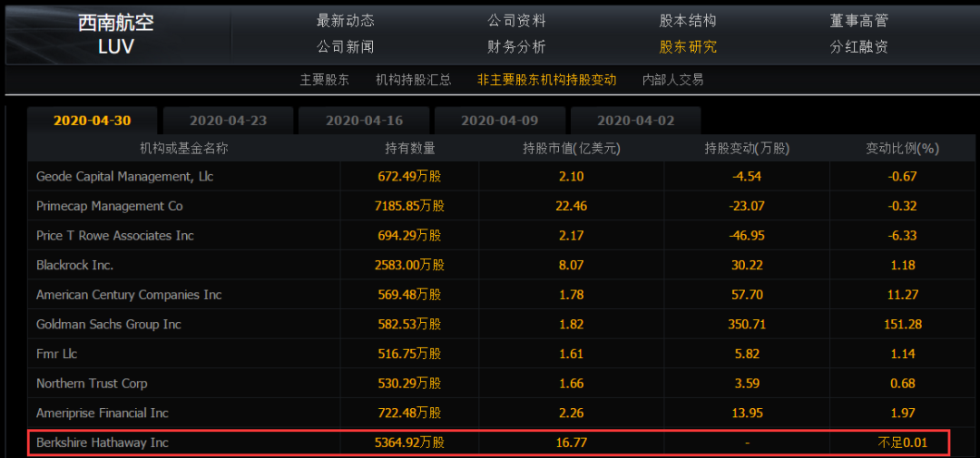The width and height of the screenshot is (980, 458).
Task: Click the 582.53万股 holding value
Action: [409, 325]
